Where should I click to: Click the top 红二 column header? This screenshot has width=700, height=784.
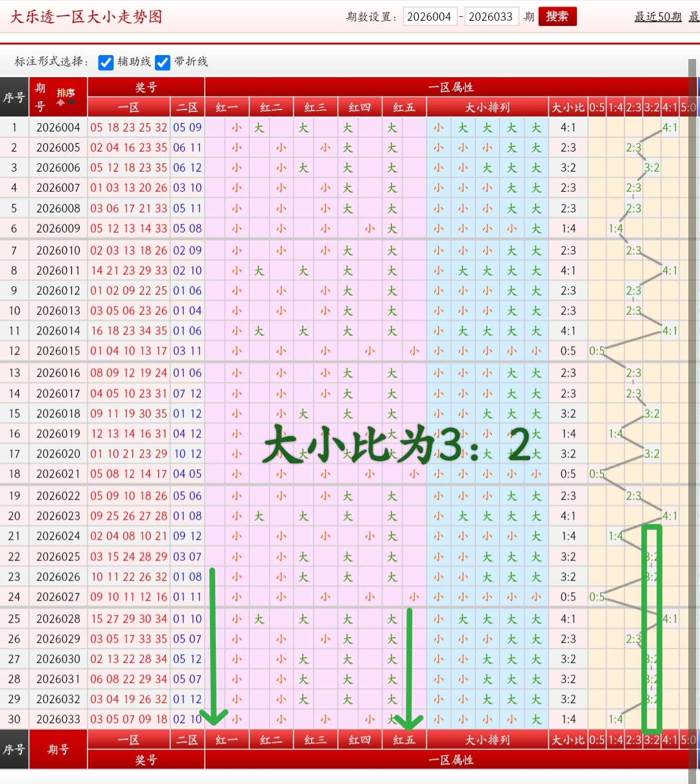271,107
